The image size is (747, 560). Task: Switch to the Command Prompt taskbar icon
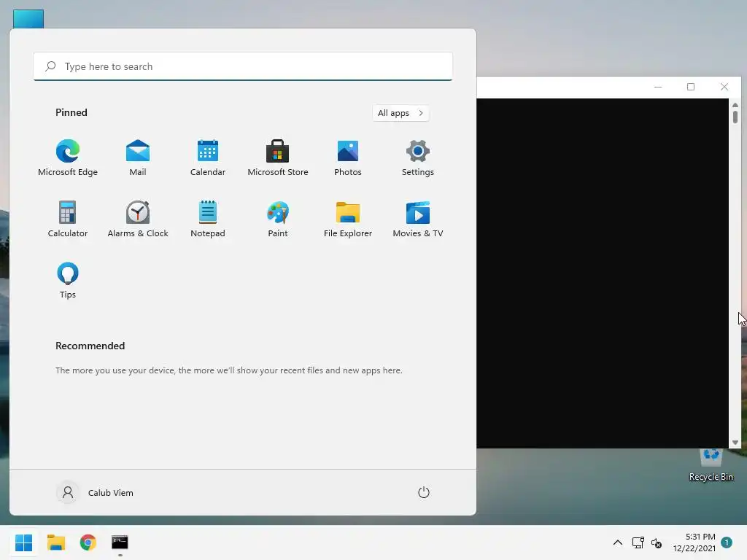click(x=120, y=542)
